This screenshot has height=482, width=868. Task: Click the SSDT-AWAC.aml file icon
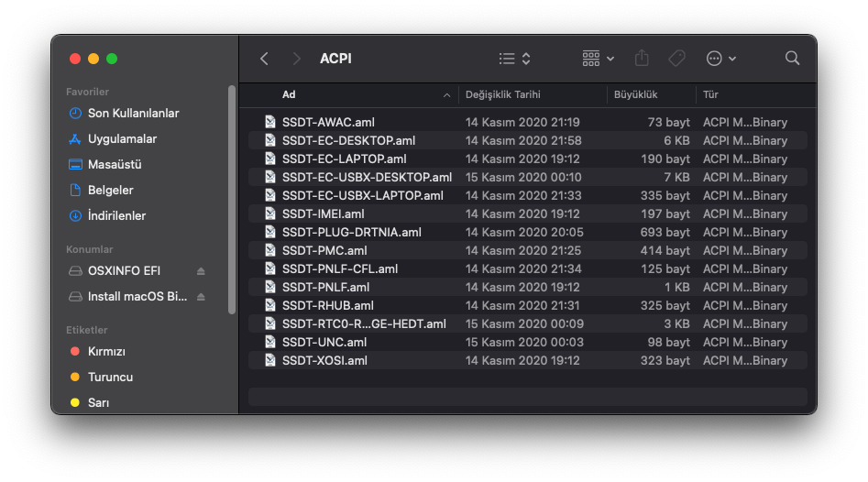(270, 122)
